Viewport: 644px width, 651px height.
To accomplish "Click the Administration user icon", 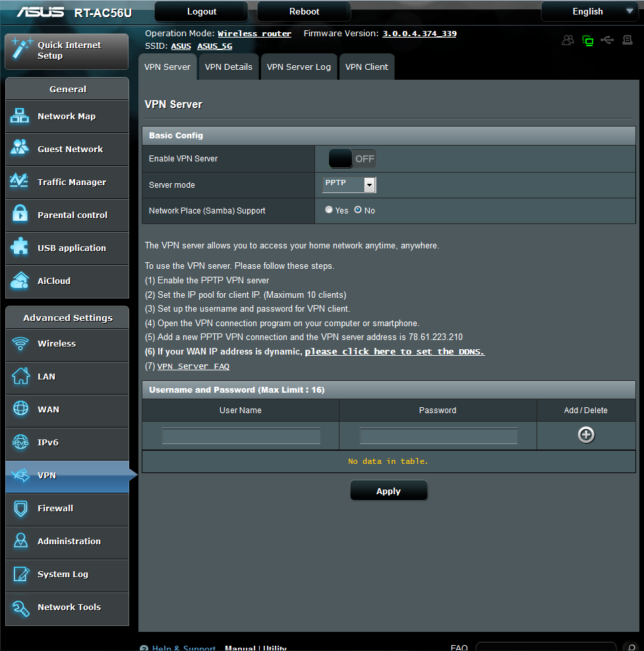I will tap(20, 540).
